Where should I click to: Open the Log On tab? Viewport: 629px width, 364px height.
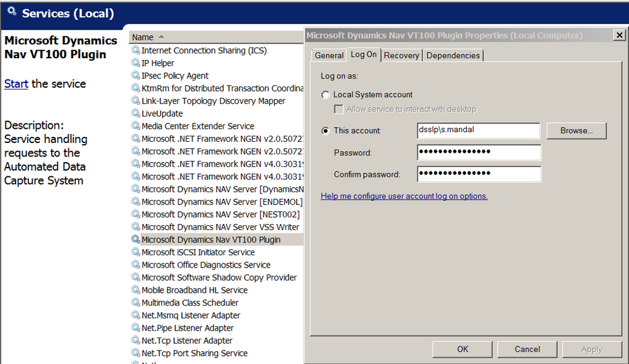tap(364, 55)
